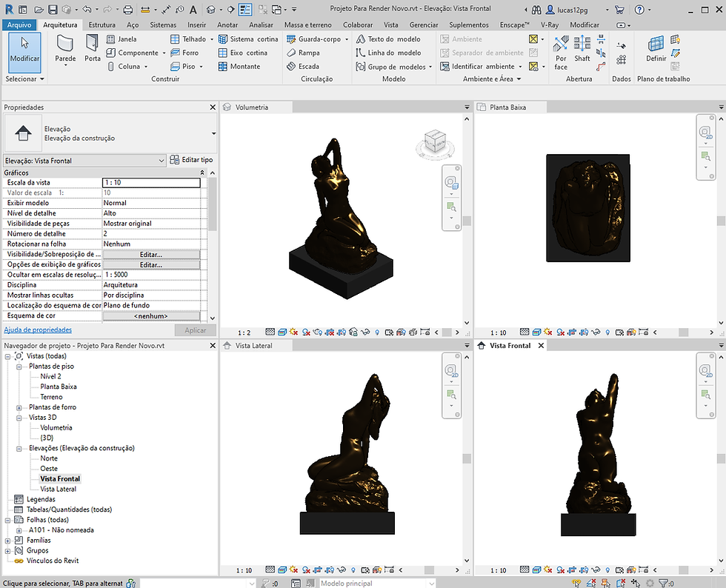Viewport: 726px width, 588px height.
Task: Select the Escada stair tool
Action: pyautogui.click(x=303, y=66)
